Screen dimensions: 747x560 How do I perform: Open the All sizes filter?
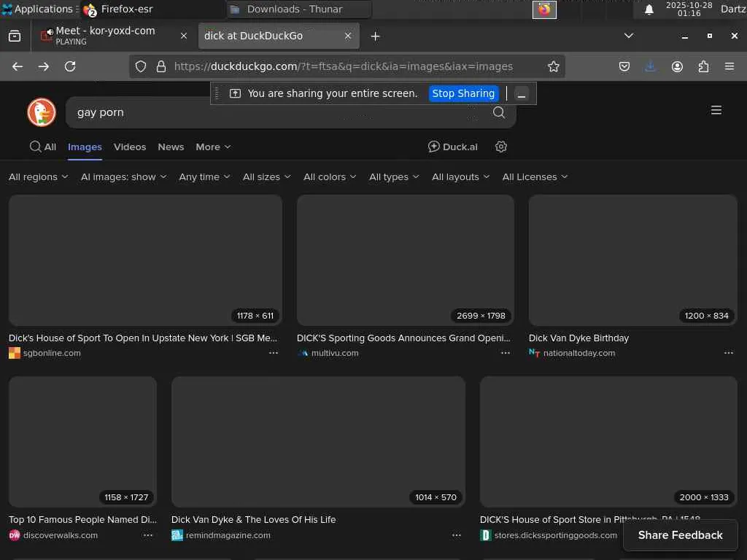266,177
